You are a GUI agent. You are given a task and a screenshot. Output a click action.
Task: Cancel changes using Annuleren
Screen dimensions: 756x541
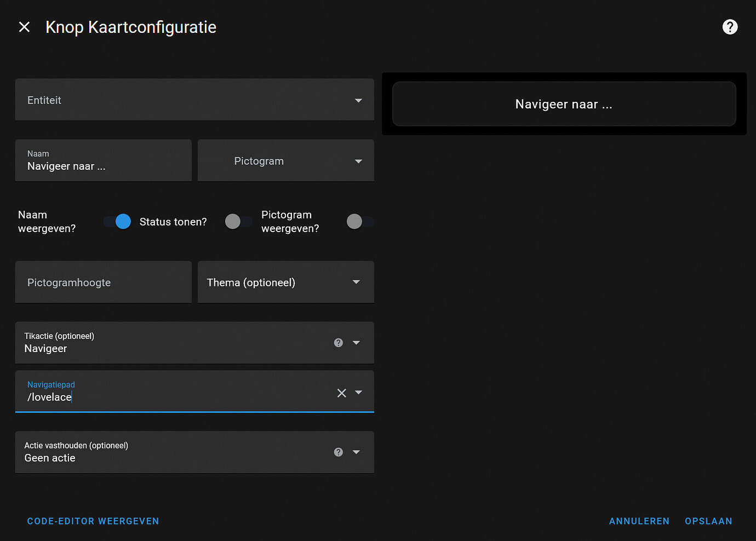point(639,521)
